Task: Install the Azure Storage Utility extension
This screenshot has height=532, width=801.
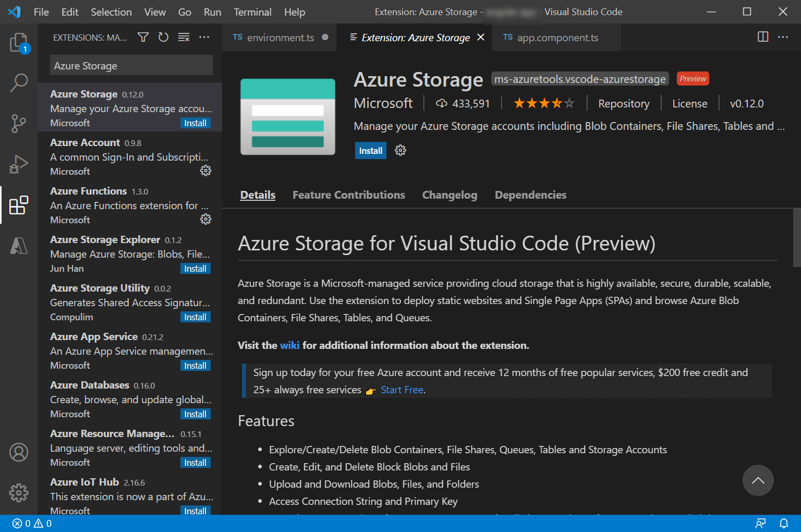Action: 196,317
